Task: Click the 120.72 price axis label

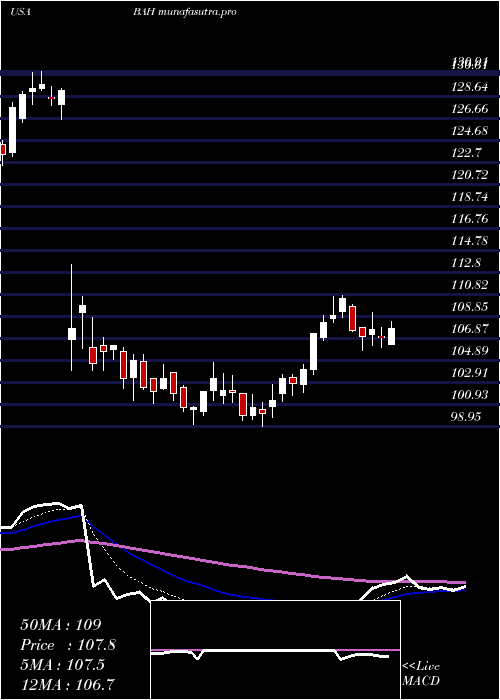Action: (x=470, y=175)
